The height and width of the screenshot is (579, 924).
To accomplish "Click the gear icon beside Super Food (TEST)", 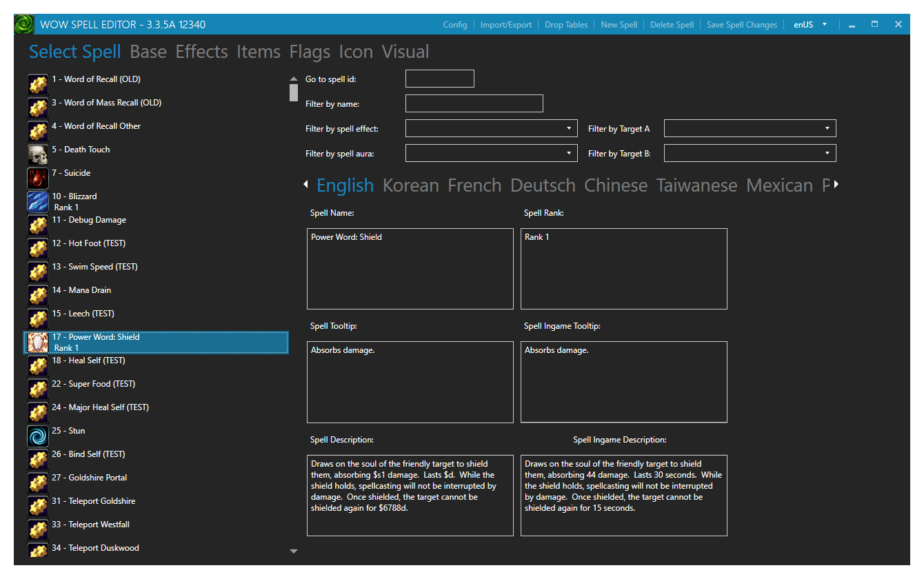I will [x=38, y=389].
